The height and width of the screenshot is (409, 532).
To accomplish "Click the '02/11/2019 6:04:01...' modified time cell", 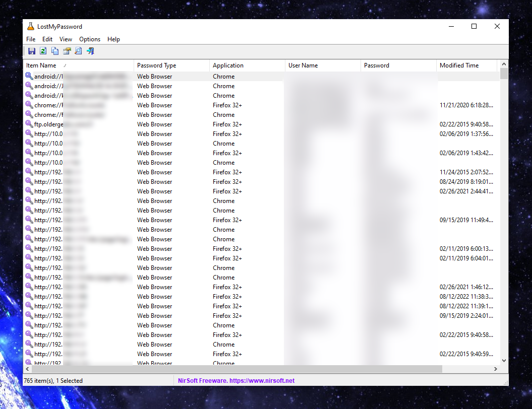I will click(x=466, y=258).
